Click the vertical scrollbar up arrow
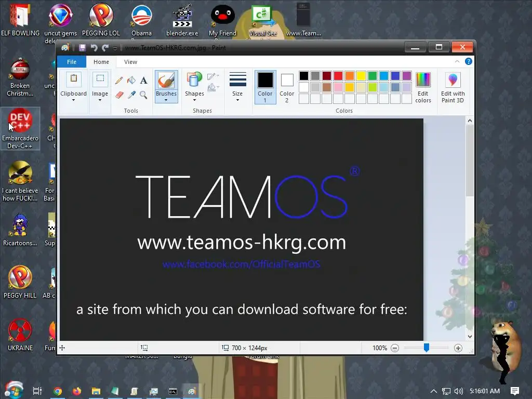 click(x=470, y=121)
